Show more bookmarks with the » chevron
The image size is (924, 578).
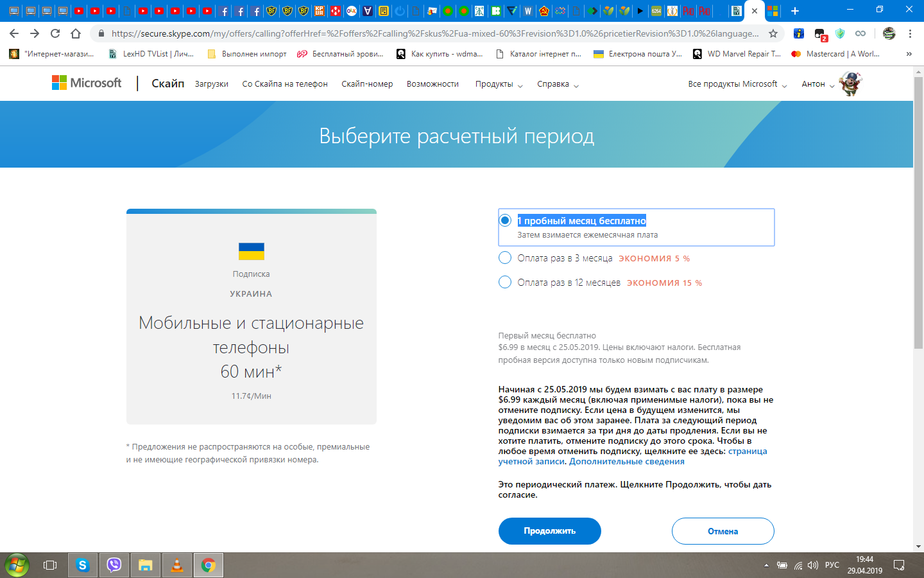point(909,54)
